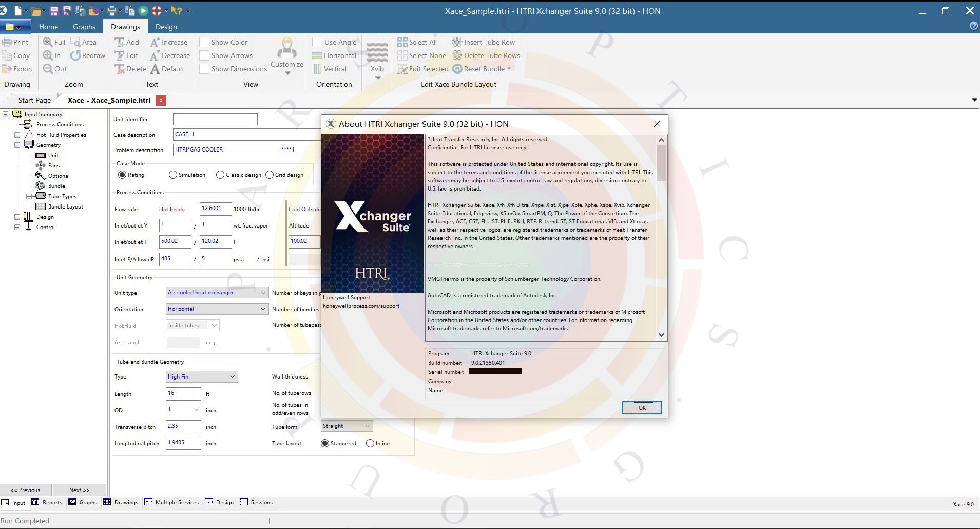Click the What's This help pointer icon
The height and width of the screenshot is (529, 980).
[x=176, y=10]
